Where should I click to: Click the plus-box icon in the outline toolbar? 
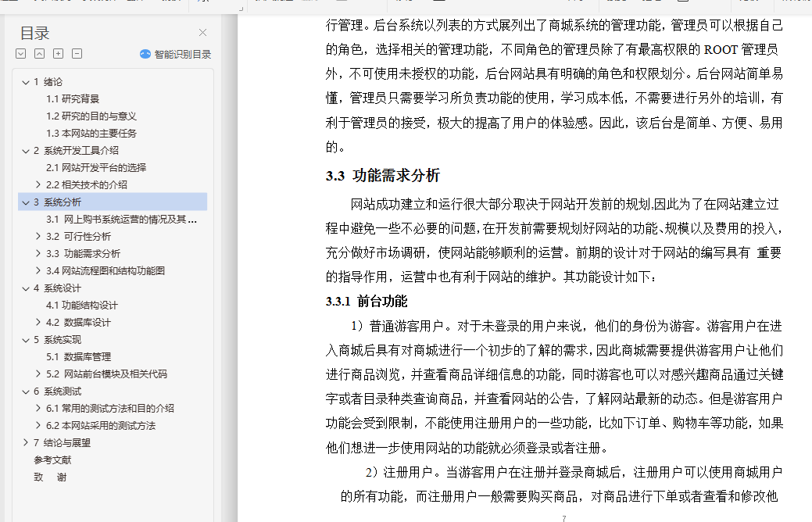[58, 53]
